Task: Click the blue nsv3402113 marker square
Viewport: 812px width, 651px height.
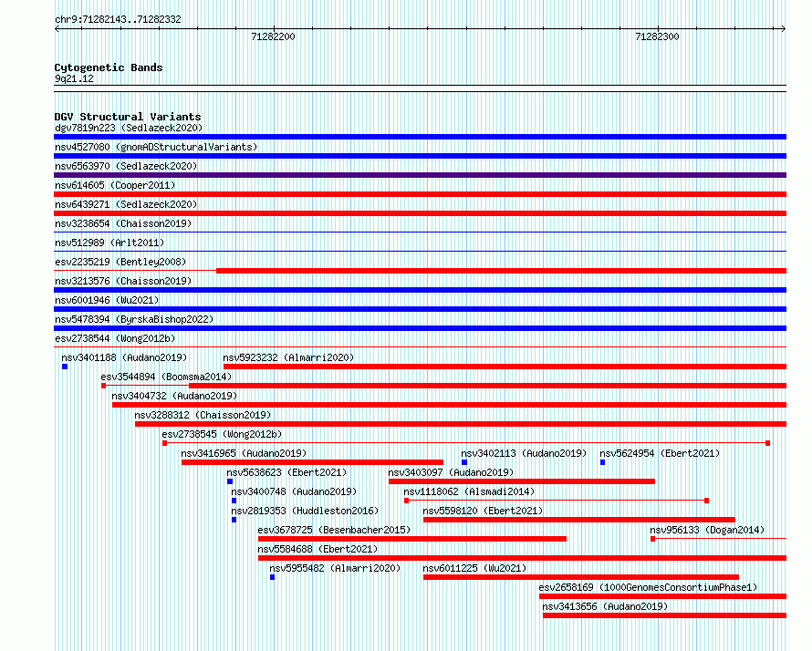Action: point(464,462)
